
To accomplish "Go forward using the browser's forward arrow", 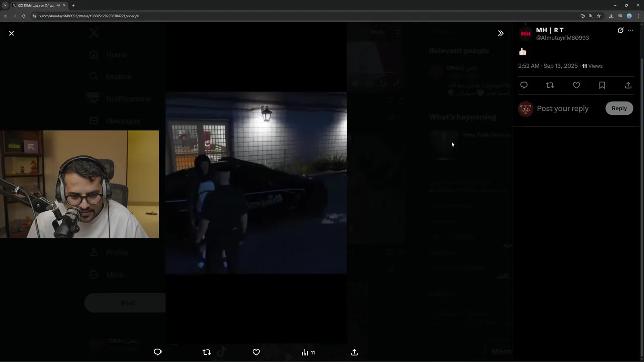I will [14, 16].
